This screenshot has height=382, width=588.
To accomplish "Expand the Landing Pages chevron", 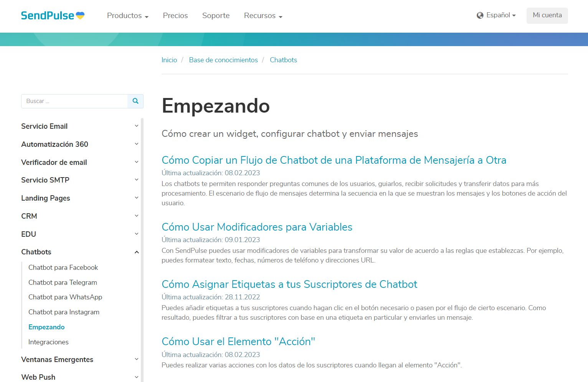I will tap(137, 198).
